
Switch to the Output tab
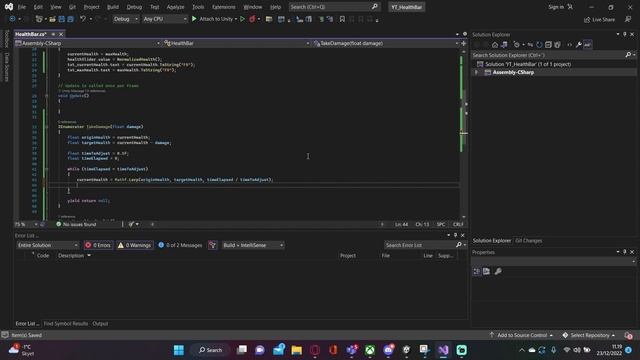(100, 323)
